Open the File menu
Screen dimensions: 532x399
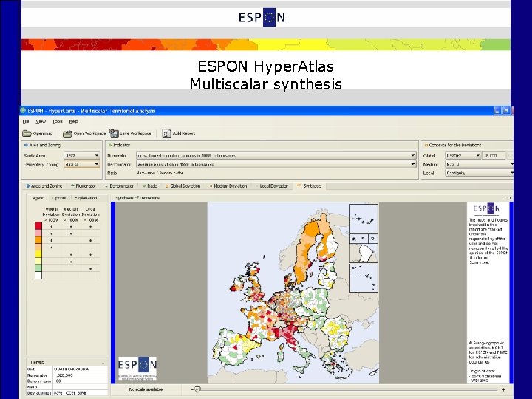[26, 121]
